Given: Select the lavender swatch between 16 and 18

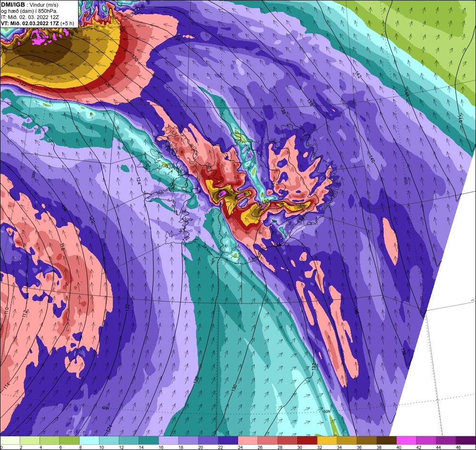Looking at the screenshot, I should click(169, 440).
